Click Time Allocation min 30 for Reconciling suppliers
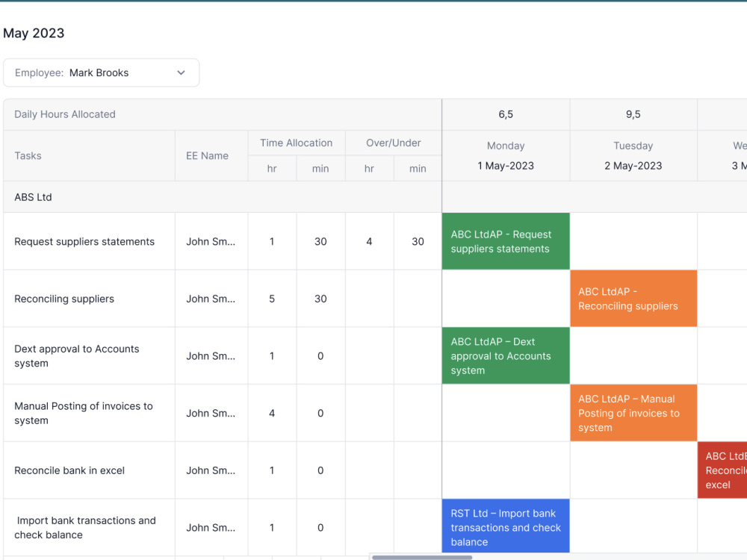 320,299
